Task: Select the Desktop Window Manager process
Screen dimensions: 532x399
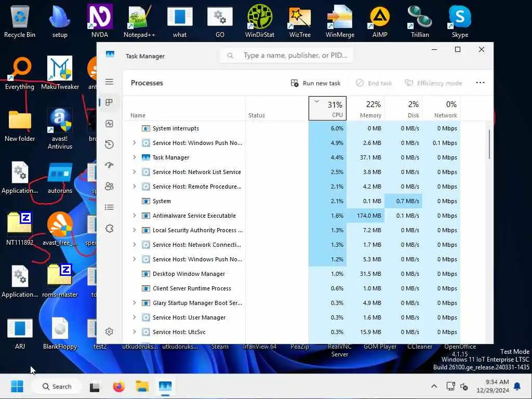Action: point(291,274)
